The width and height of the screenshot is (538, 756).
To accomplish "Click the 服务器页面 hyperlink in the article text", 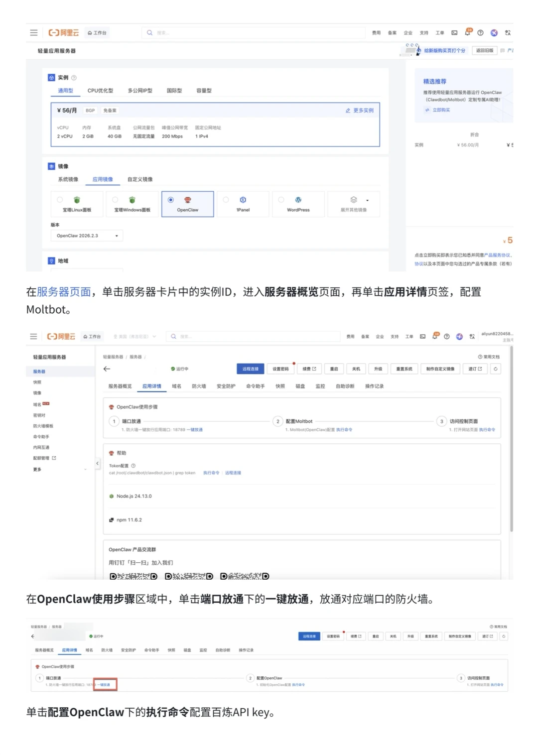I will (x=64, y=292).
